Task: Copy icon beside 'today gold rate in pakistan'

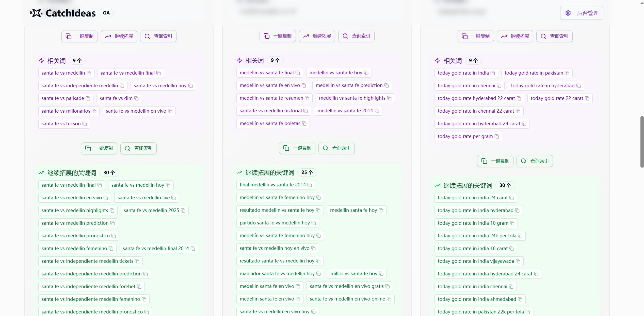Action: pos(567,73)
